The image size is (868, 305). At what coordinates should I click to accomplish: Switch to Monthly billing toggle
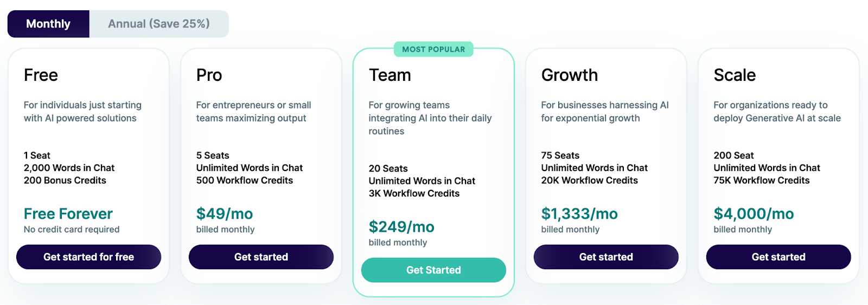[x=48, y=24]
